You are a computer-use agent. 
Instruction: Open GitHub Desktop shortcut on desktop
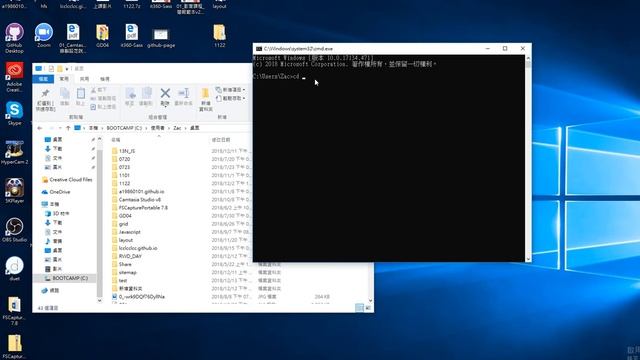[14, 38]
